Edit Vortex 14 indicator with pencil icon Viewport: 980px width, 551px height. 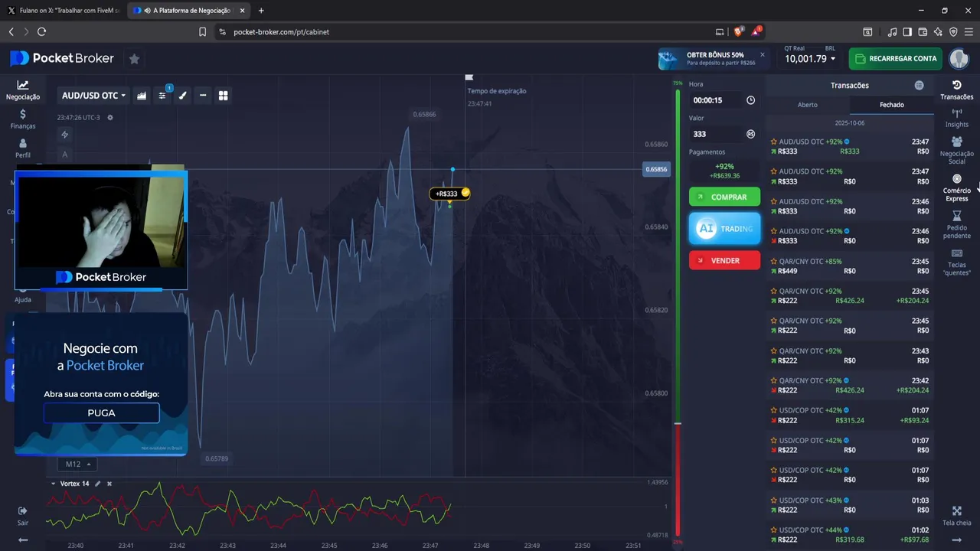pos(98,484)
